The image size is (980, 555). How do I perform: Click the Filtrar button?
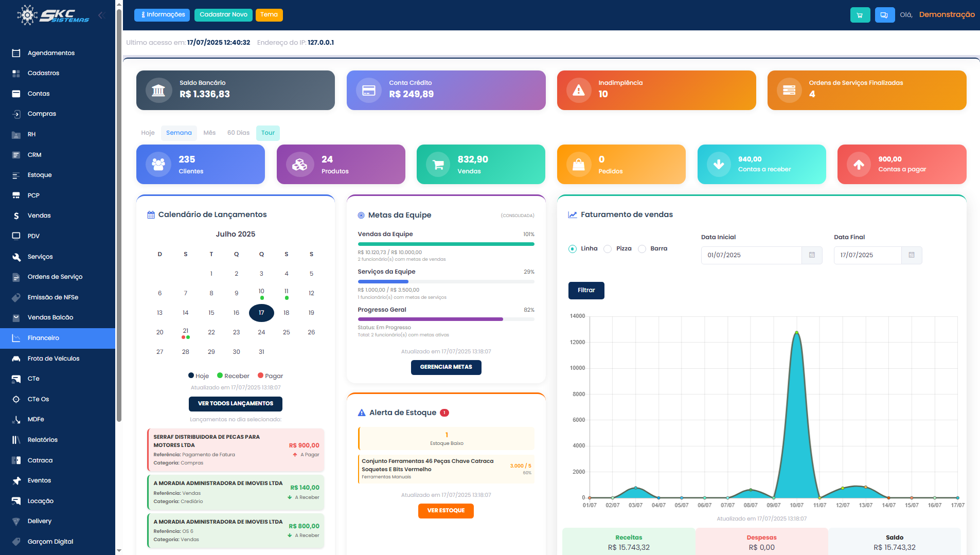[586, 291]
